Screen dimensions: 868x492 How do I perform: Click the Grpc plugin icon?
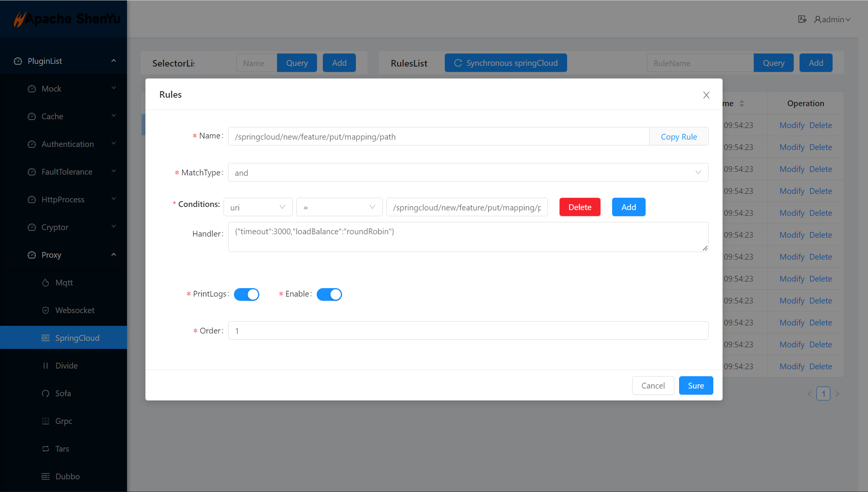(45, 421)
